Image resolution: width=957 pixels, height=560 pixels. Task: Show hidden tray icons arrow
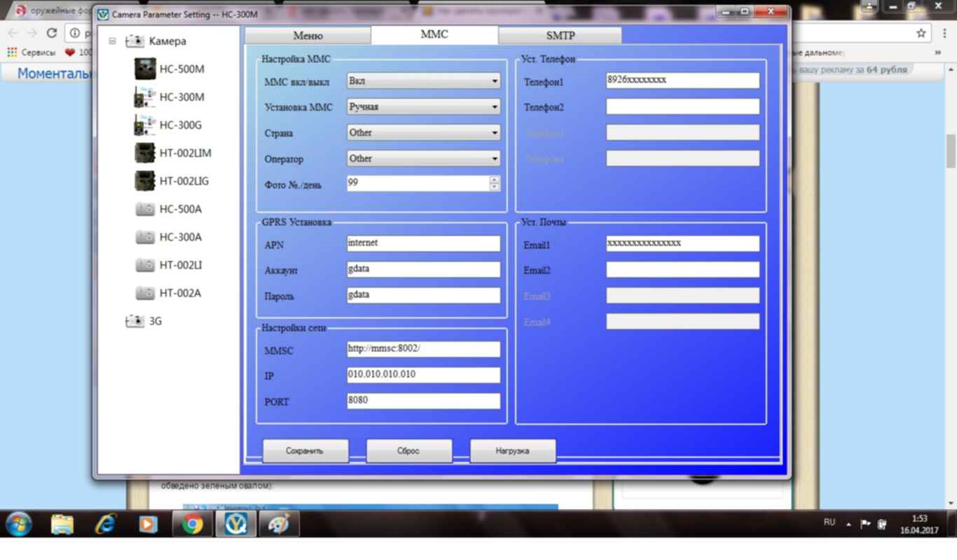(x=848, y=524)
